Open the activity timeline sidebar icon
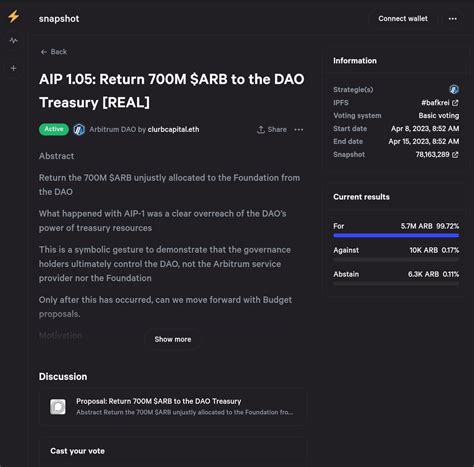Image resolution: width=474 pixels, height=467 pixels. coord(13,41)
